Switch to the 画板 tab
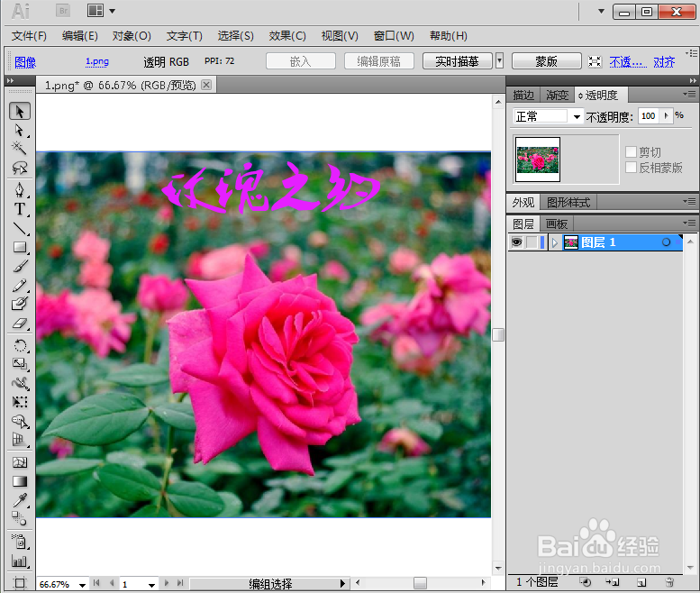Viewport: 700px width, 593px height. [556, 224]
